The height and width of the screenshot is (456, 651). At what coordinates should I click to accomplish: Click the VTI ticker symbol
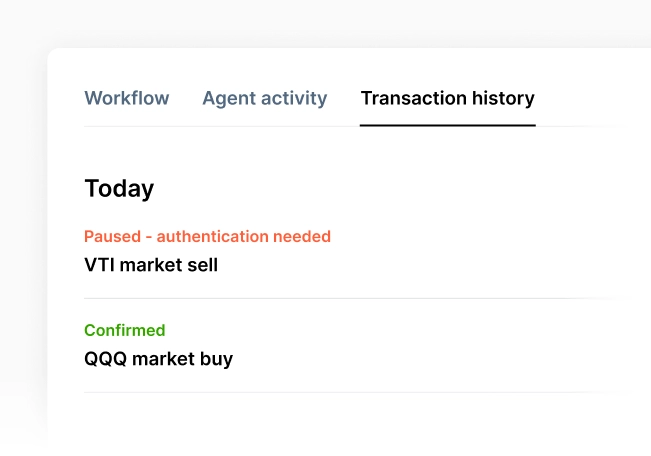99,265
